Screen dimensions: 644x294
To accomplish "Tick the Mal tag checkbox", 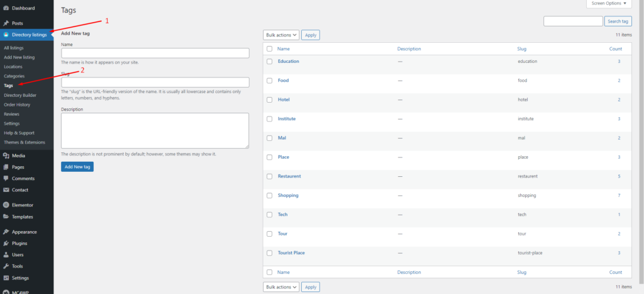I will tap(269, 138).
